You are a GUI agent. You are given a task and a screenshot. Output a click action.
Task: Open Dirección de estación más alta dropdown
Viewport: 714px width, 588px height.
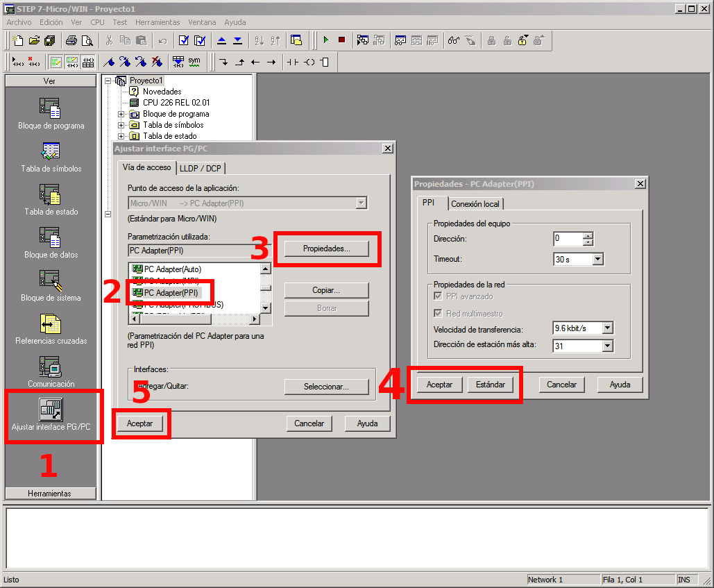(x=607, y=346)
